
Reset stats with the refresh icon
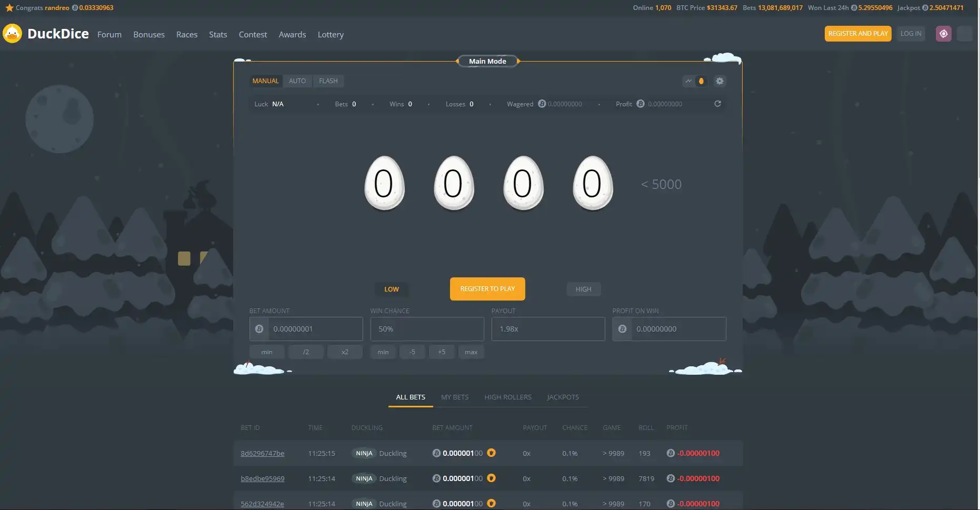[717, 104]
